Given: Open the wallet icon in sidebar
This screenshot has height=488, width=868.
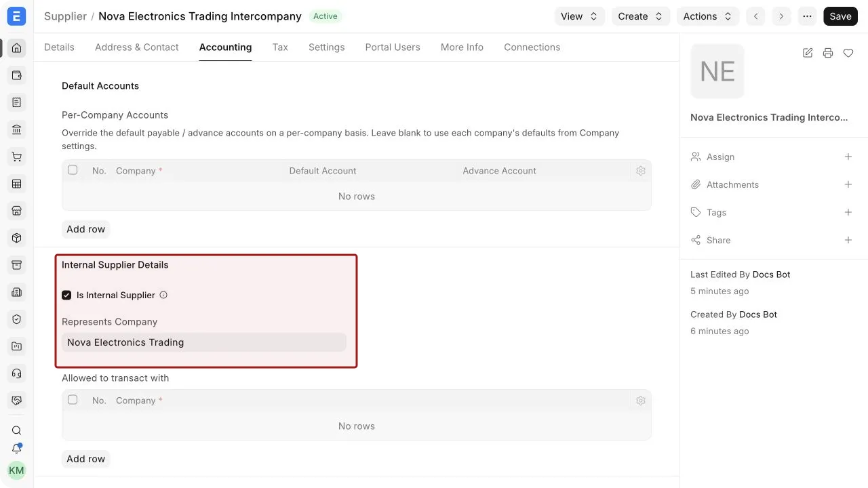Looking at the screenshot, I should pyautogui.click(x=17, y=75).
